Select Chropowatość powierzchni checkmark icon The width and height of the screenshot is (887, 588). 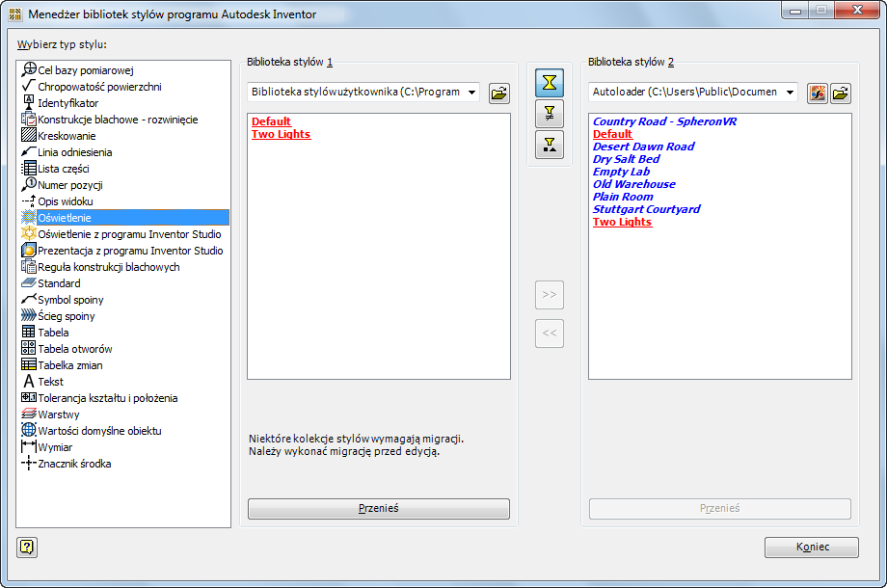click(x=29, y=86)
